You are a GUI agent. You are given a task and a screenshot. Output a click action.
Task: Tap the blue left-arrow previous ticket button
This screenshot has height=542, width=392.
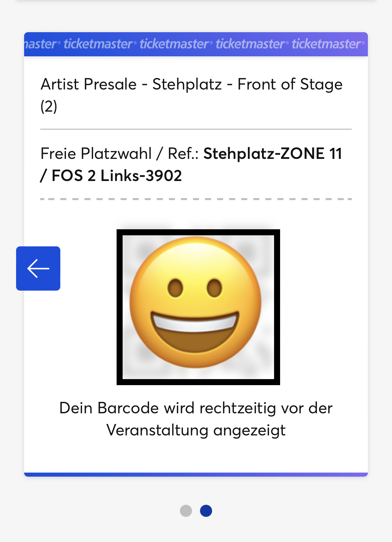coord(38,268)
